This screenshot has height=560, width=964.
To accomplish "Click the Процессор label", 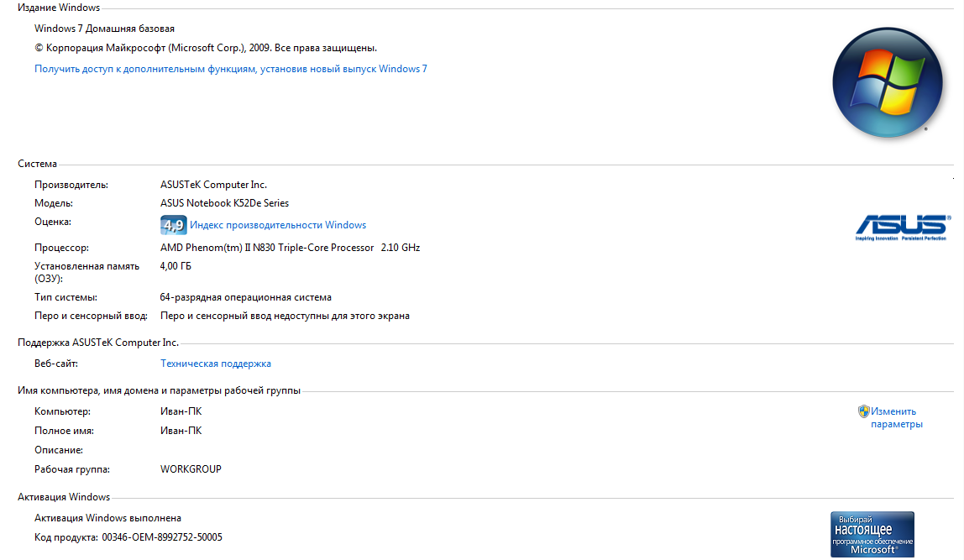I will (x=61, y=248).
